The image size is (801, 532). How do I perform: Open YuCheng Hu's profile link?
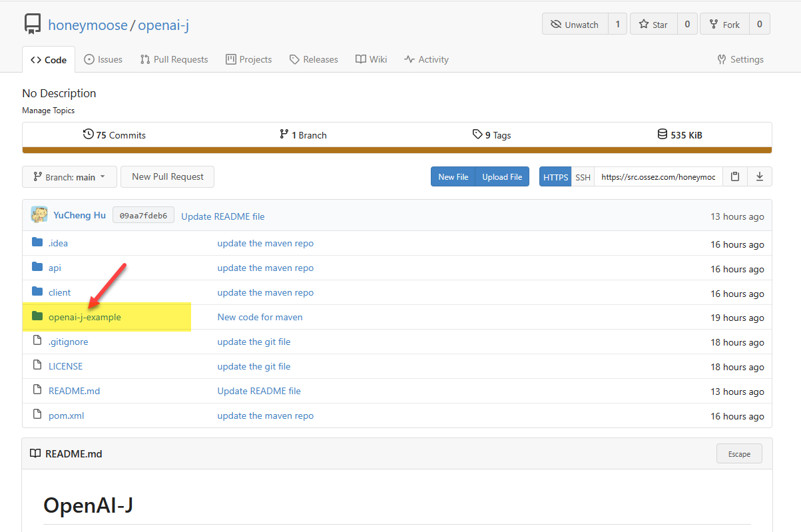click(x=79, y=216)
